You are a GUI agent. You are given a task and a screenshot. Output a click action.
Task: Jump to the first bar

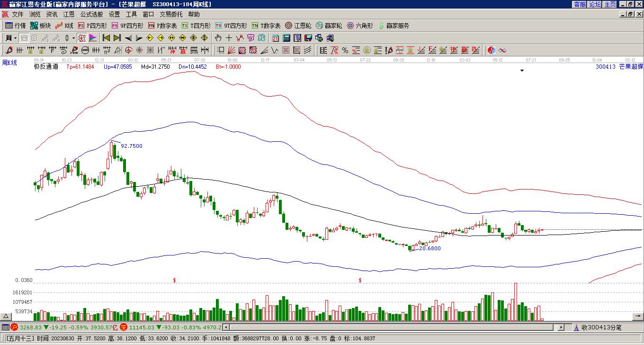tap(107, 38)
